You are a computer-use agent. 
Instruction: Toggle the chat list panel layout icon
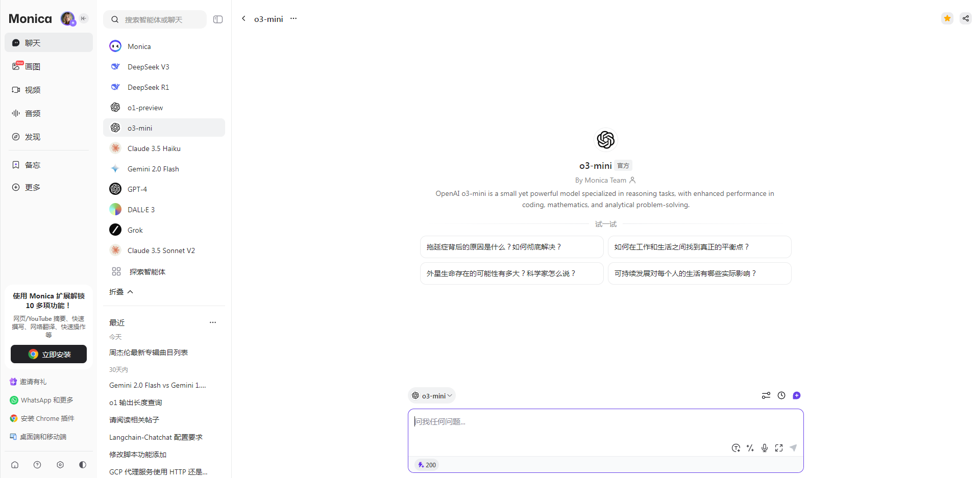[218, 19]
